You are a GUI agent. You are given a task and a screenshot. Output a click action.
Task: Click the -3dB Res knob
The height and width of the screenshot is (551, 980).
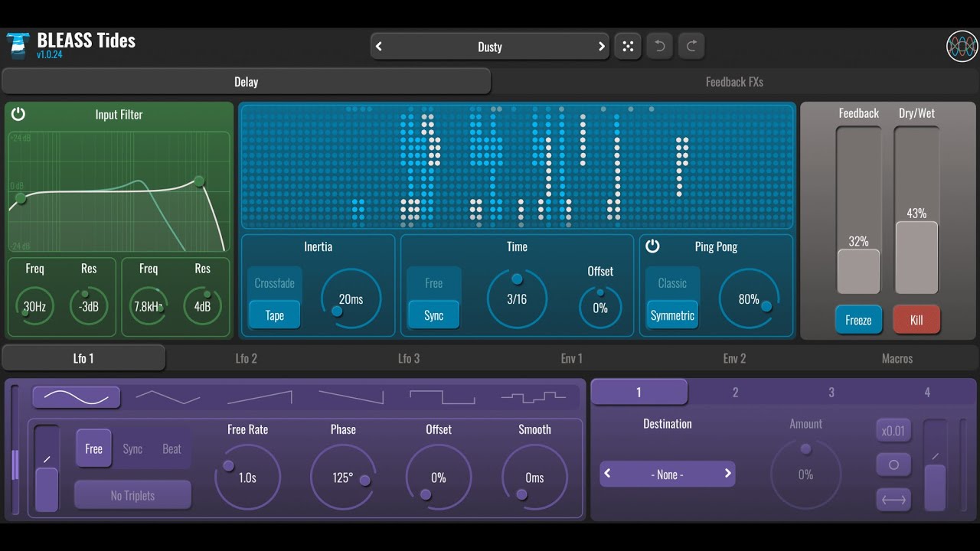pos(89,307)
